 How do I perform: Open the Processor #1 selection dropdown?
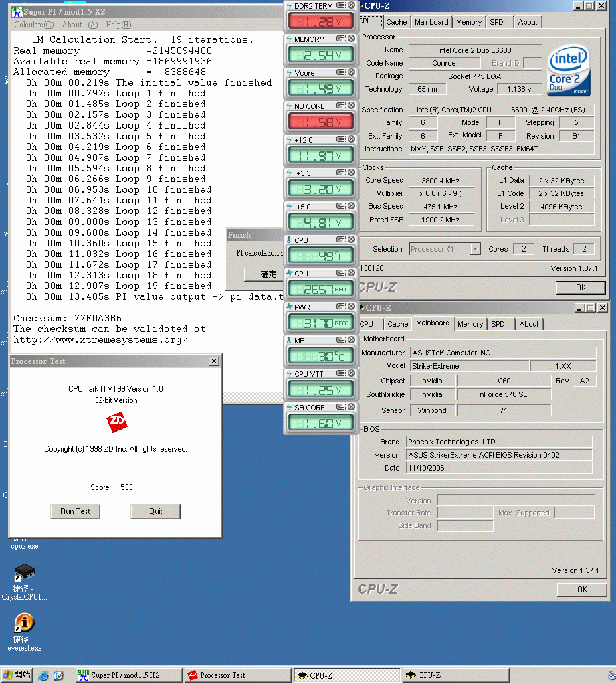(475, 249)
